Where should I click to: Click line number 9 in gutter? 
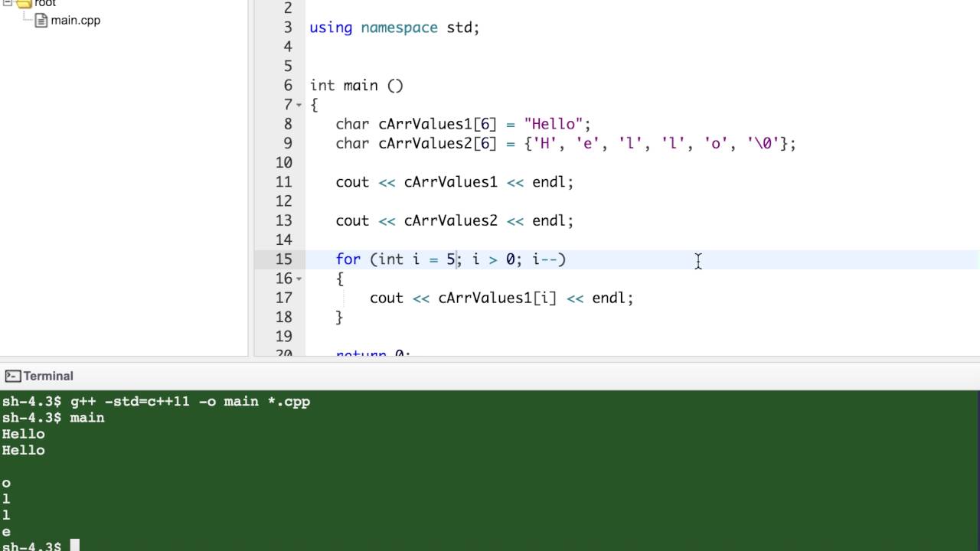coord(288,143)
